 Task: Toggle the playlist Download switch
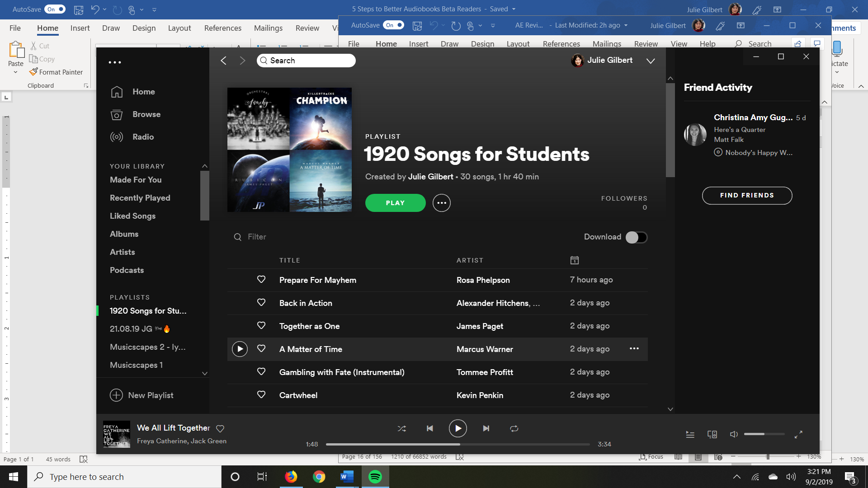[x=637, y=237]
